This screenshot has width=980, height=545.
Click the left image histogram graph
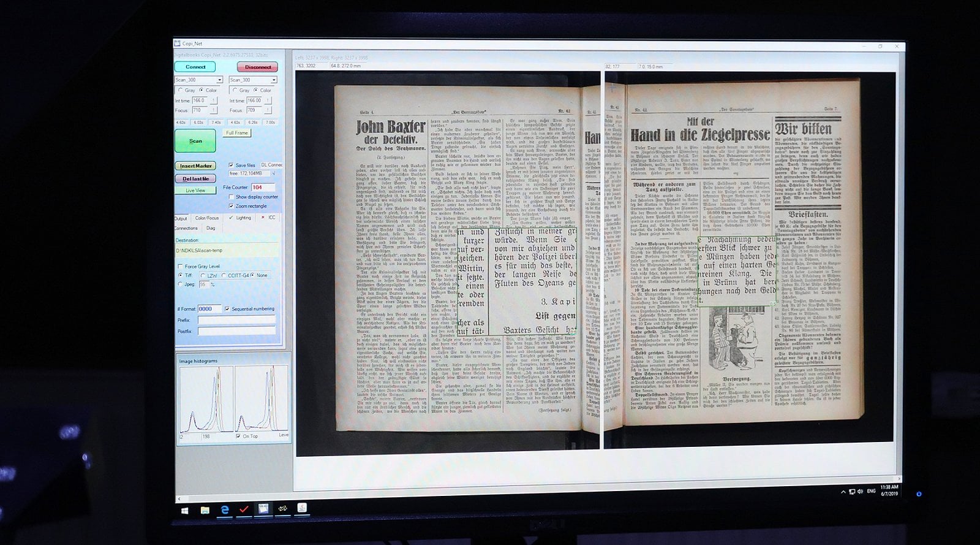[205, 398]
